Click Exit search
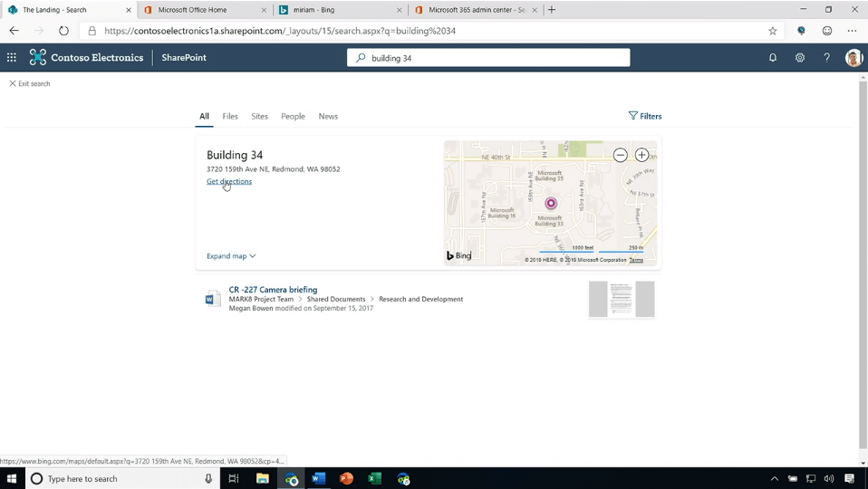The height and width of the screenshot is (489, 868). tap(29, 83)
